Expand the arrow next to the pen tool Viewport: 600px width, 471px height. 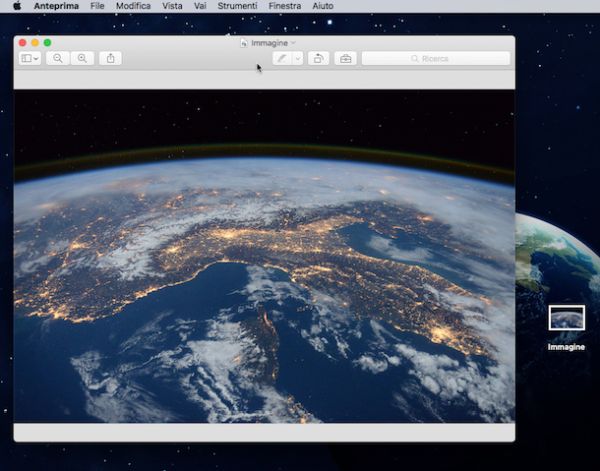(298, 59)
